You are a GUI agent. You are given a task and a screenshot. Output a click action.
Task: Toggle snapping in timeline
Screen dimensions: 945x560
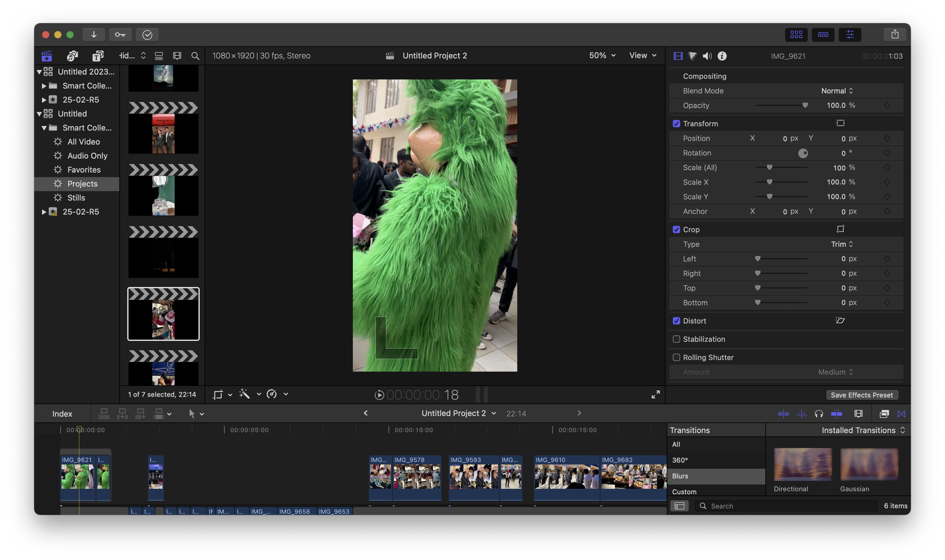click(x=836, y=414)
